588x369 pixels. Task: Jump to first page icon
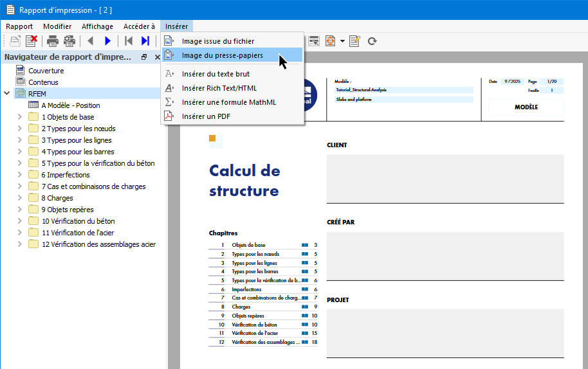(x=129, y=41)
